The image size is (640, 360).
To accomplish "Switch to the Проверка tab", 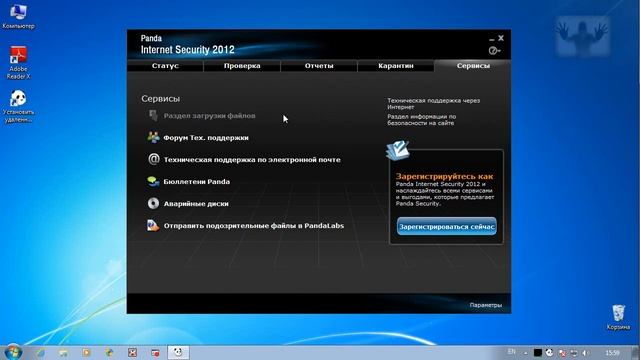I will tap(242, 66).
